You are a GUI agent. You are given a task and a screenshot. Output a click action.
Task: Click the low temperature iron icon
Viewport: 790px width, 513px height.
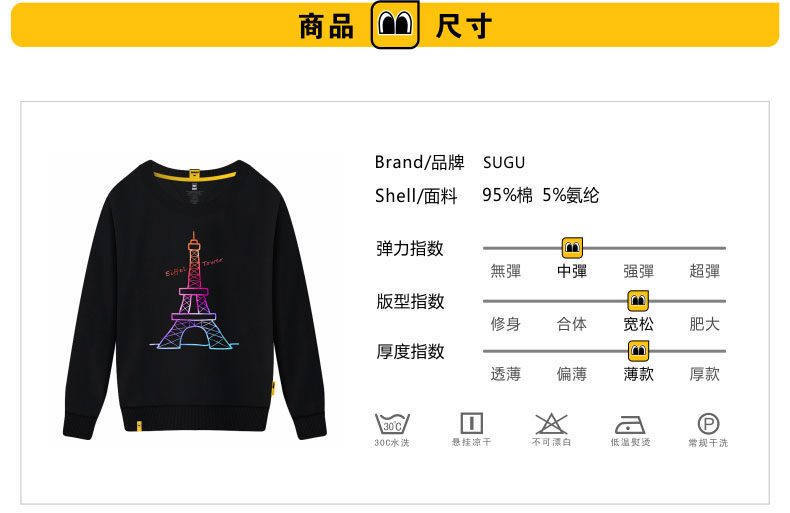[x=630, y=425]
